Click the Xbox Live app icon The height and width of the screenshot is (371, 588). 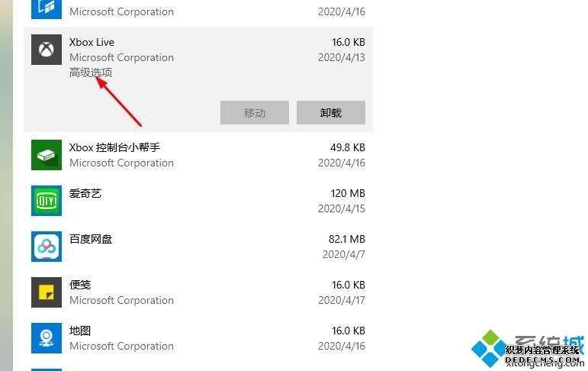[x=46, y=50]
